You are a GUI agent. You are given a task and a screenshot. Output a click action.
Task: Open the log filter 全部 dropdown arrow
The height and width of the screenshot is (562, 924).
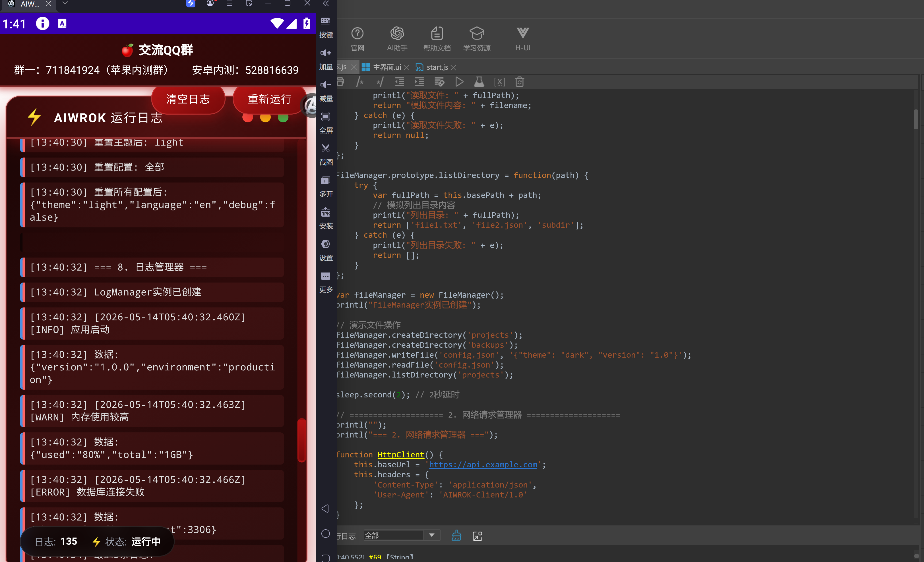pos(432,535)
